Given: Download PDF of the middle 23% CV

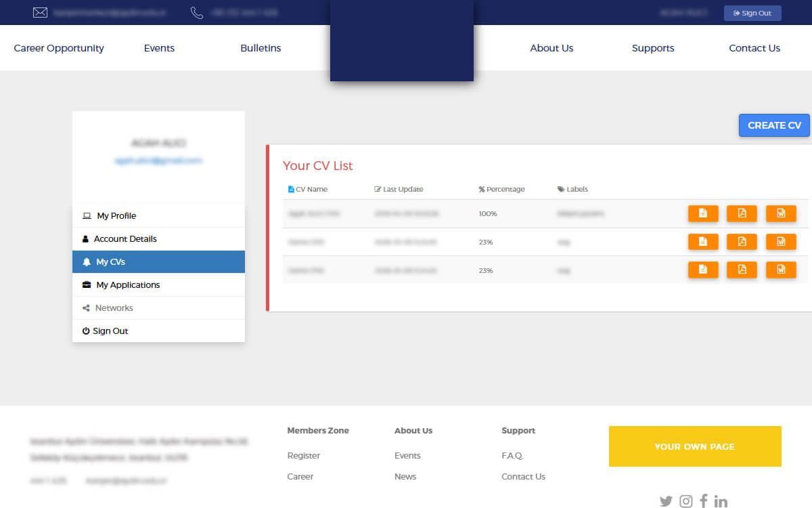Looking at the screenshot, I should click(742, 242).
